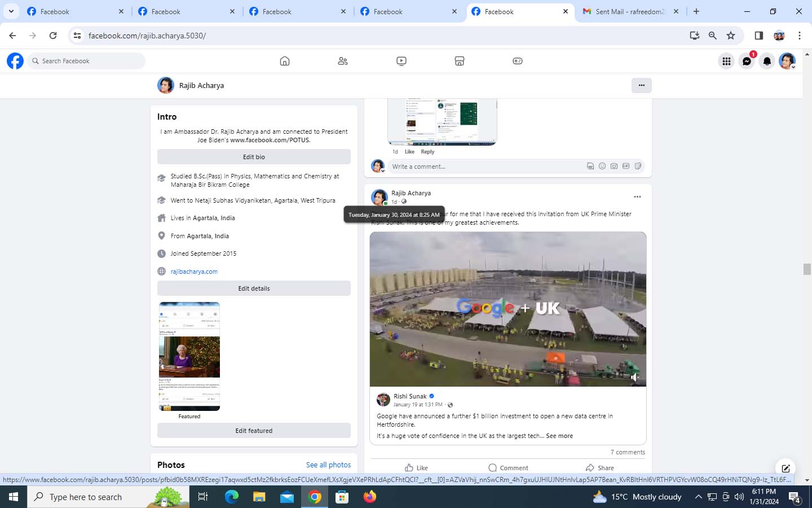This screenshot has height=508, width=812.
Task: Play the Google + UK video
Action: pos(508,309)
